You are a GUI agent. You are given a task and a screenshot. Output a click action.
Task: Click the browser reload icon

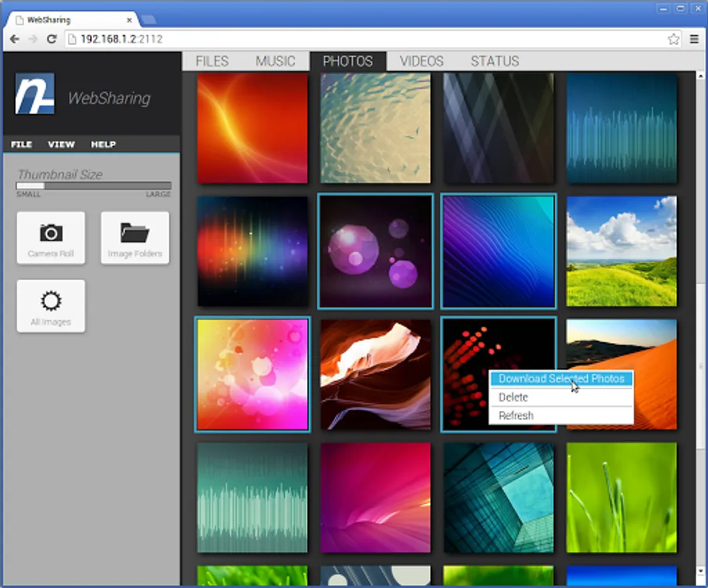pos(52,39)
